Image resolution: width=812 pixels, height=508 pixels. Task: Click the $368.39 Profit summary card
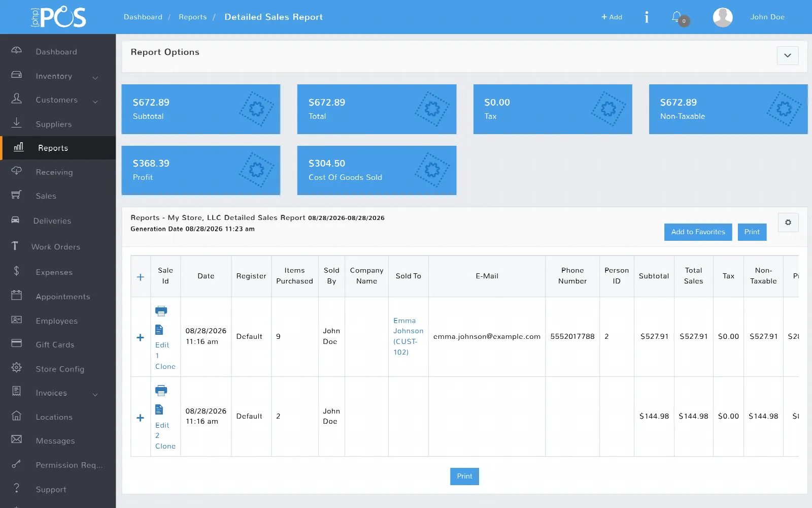pos(201,170)
